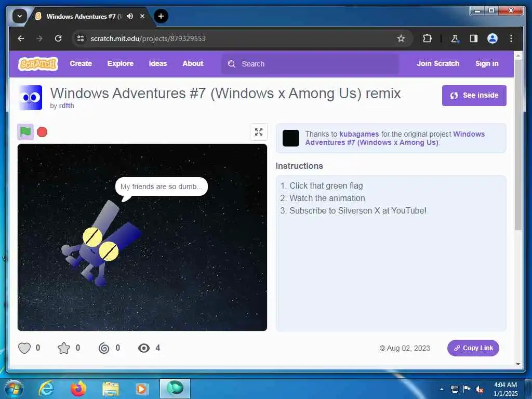Click Join Scratch

click(x=437, y=63)
